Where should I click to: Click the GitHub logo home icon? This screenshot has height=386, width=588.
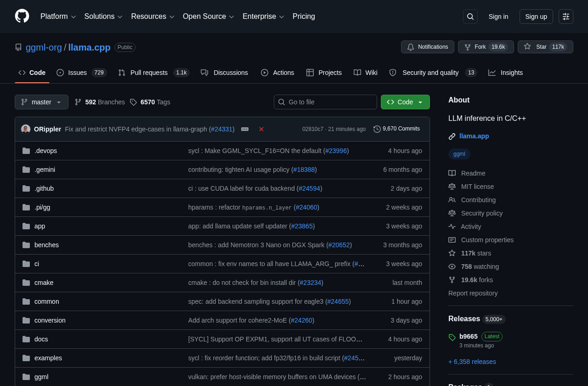tap(22, 16)
